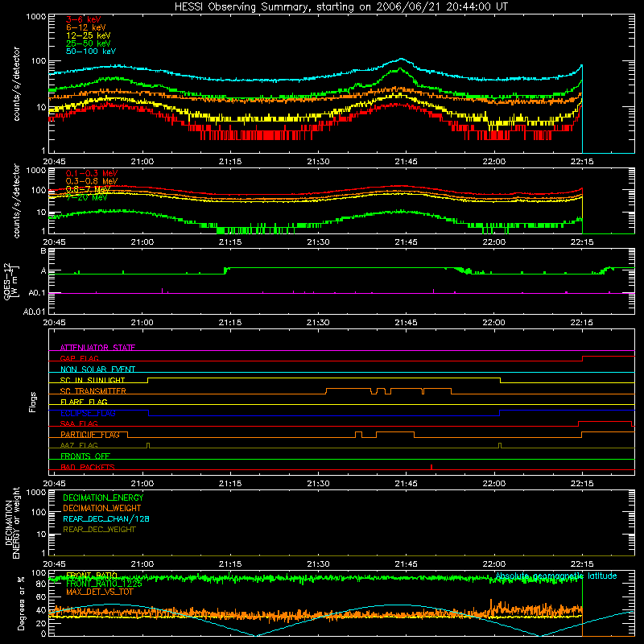Click the '21:15' tick label under the GOES panel
Image resolution: width=644 pixels, height=644 pixels.
pos(230,323)
